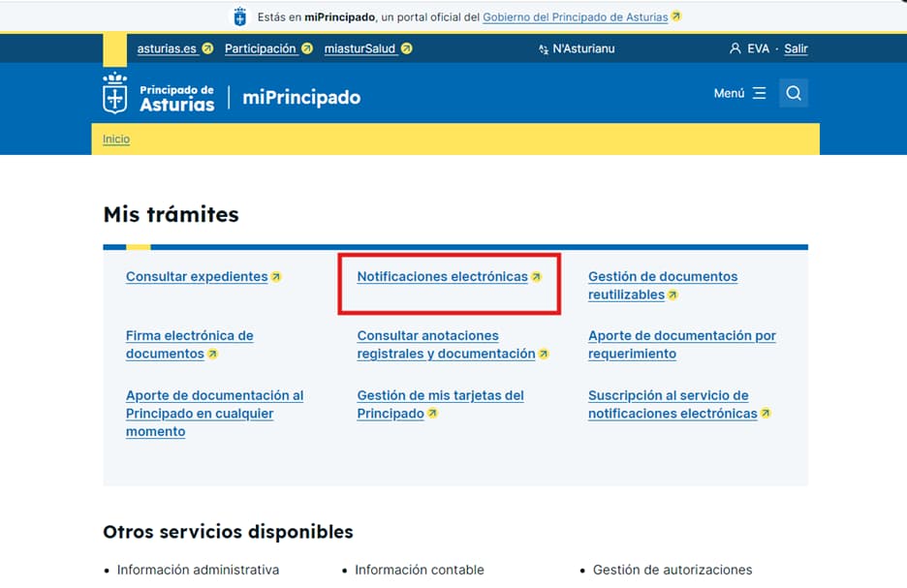This screenshot has height=588, width=907.
Task: Click the N'Asturianu language switch icon
Action: tap(544, 48)
